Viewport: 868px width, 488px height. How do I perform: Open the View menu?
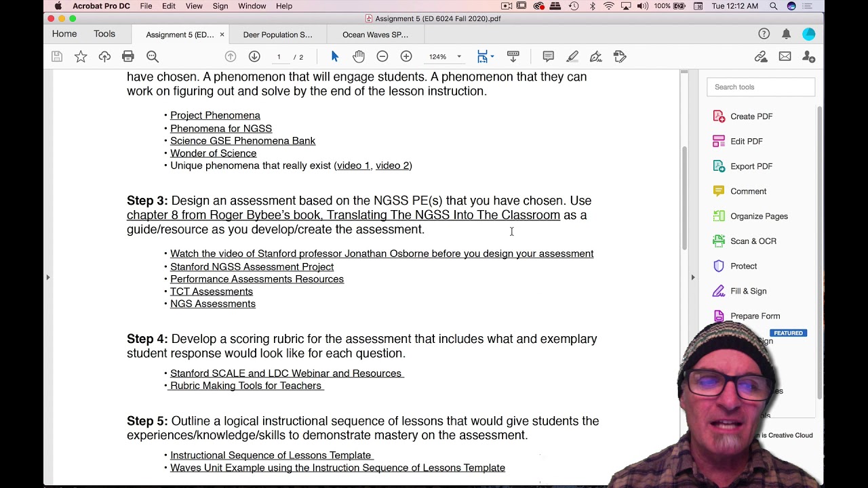click(x=194, y=6)
